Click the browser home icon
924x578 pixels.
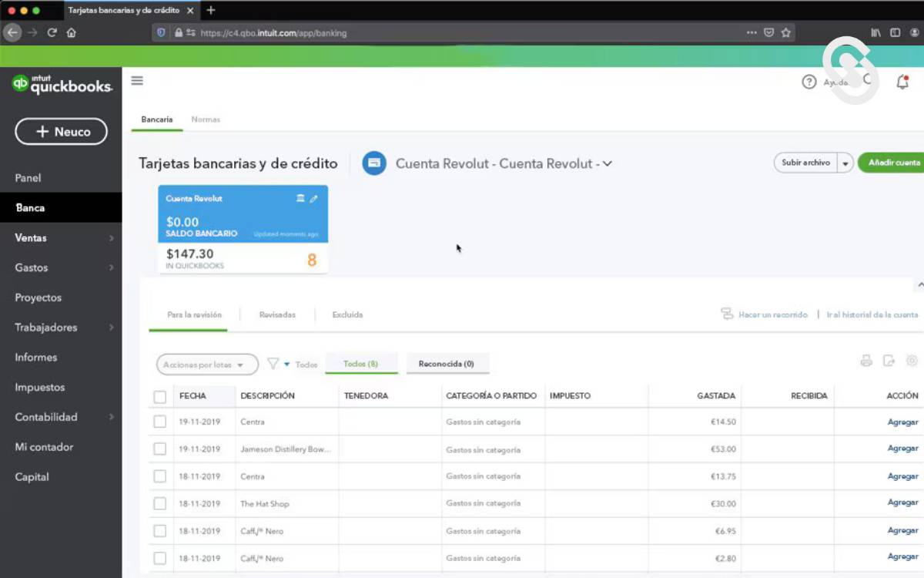coord(72,33)
